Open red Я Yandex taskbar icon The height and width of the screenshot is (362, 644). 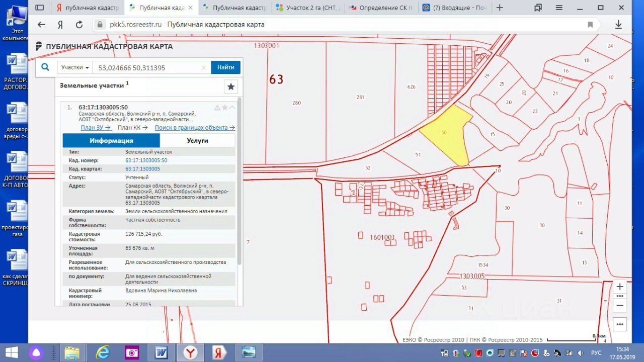tap(219, 352)
